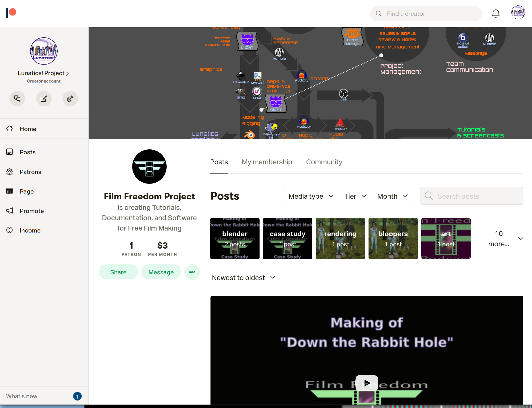This screenshot has height=408, width=532.
Task: Change the Newest to oldest sort order
Action: (243, 278)
